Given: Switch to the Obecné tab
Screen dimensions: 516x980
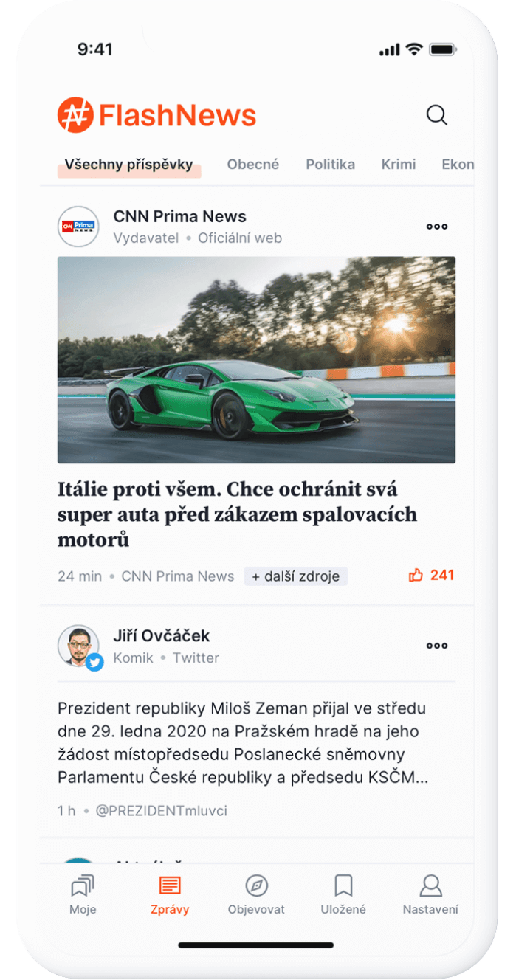Looking at the screenshot, I should pyautogui.click(x=253, y=165).
